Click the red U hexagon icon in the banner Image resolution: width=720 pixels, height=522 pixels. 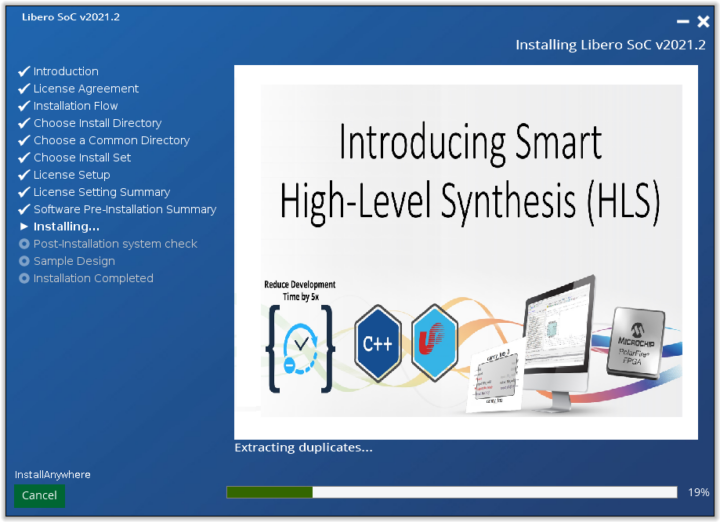[434, 343]
